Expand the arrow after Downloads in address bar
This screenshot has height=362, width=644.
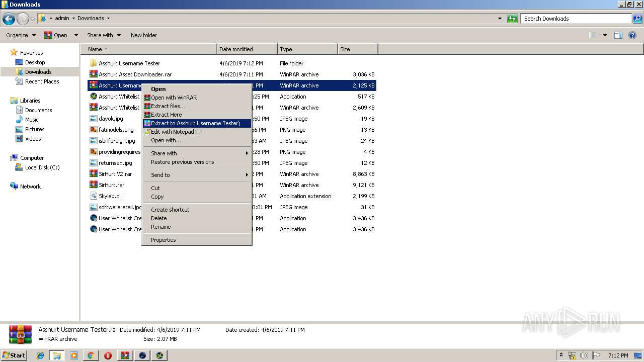click(108, 19)
